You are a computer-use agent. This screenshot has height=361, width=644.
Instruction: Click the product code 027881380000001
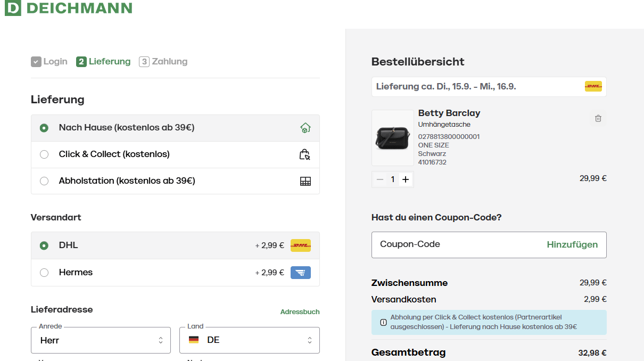(449, 137)
